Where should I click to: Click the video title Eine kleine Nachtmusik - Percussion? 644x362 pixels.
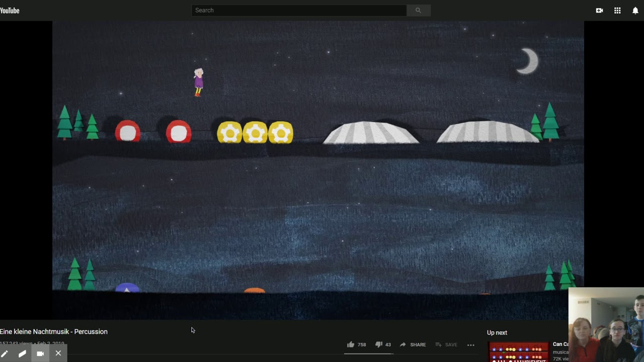pyautogui.click(x=54, y=332)
